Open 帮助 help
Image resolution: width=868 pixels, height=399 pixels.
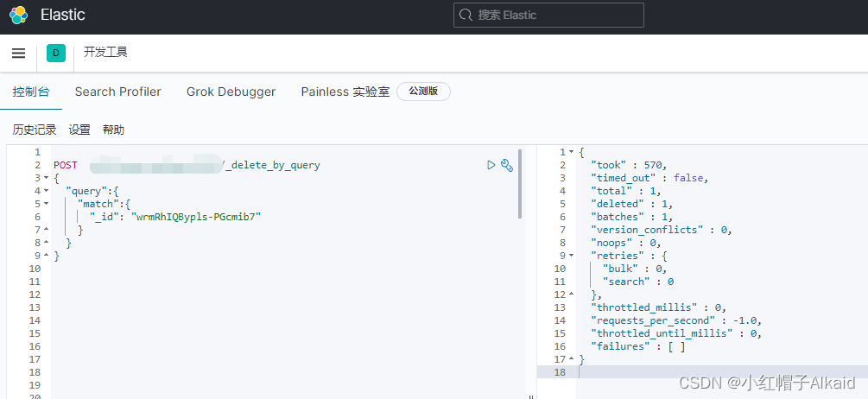click(113, 130)
